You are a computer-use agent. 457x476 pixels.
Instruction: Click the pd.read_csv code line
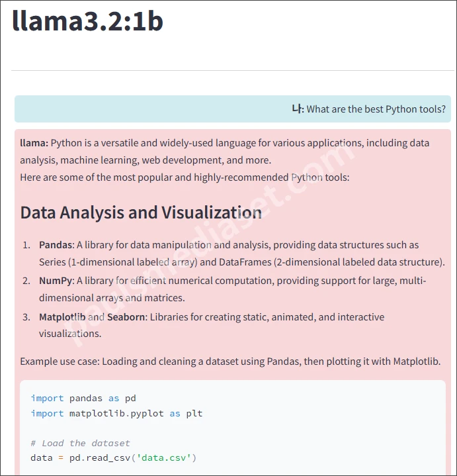(114, 457)
